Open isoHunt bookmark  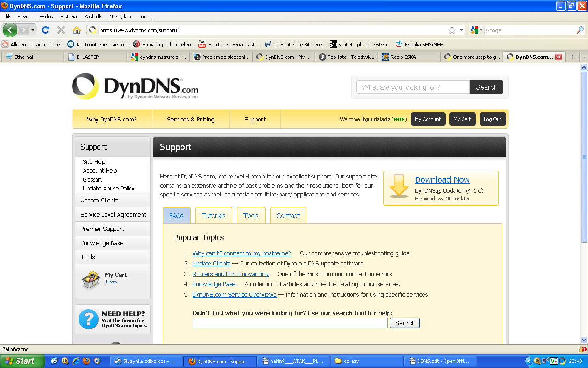tap(295, 45)
